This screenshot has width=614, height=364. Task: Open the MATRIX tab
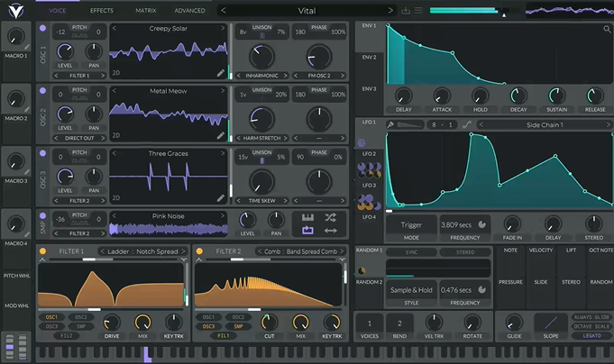pos(145,11)
